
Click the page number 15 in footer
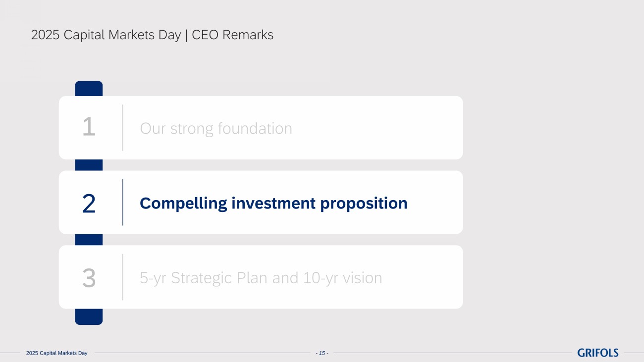[x=322, y=353]
